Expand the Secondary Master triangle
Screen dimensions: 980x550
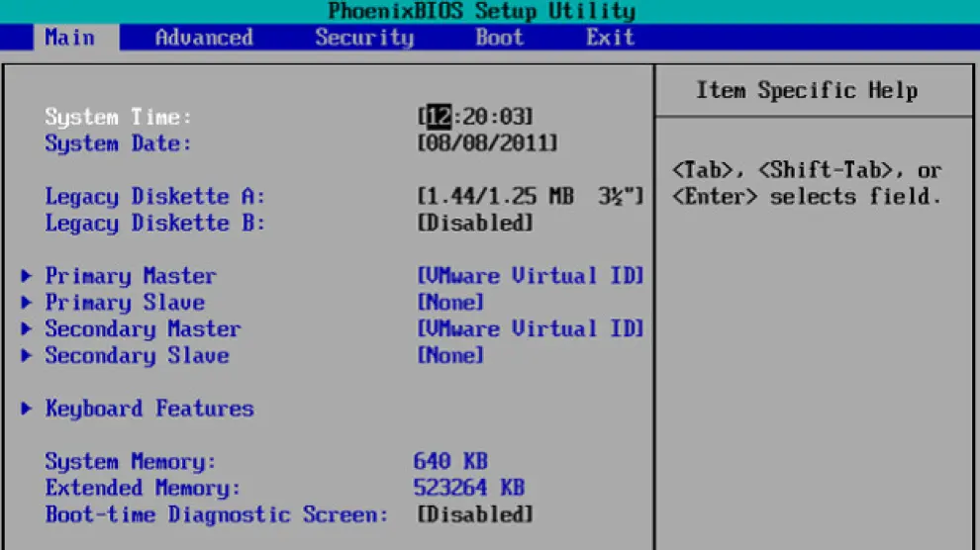[x=27, y=329]
